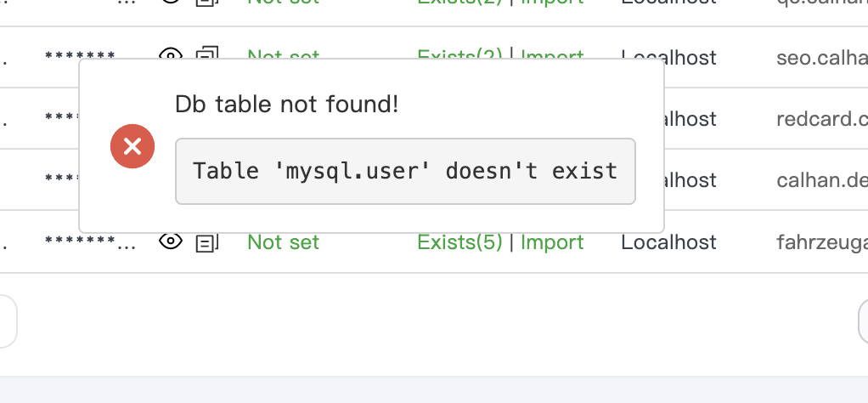Screen dimensions: 868x403
Task: Click Localhost in the seo.calha row
Action: click(x=668, y=57)
